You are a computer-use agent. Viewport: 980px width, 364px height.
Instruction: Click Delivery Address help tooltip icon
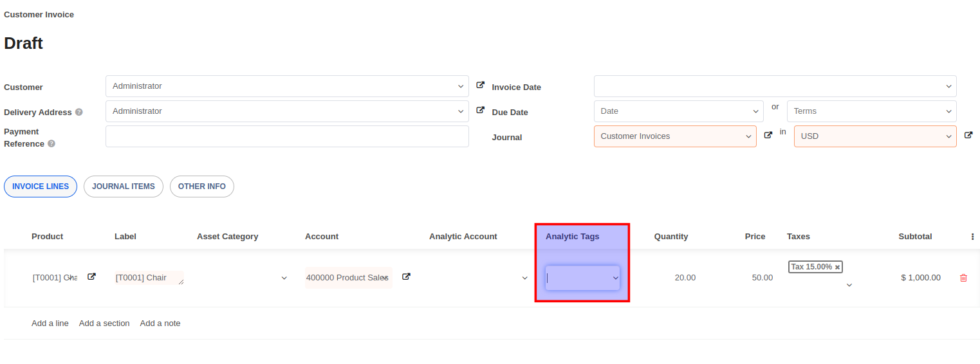(79, 112)
